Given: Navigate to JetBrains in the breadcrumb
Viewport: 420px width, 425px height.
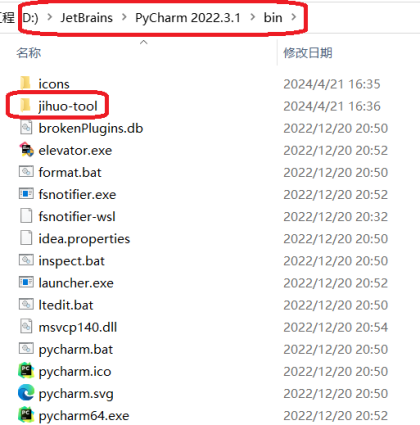Looking at the screenshot, I should 86,17.
